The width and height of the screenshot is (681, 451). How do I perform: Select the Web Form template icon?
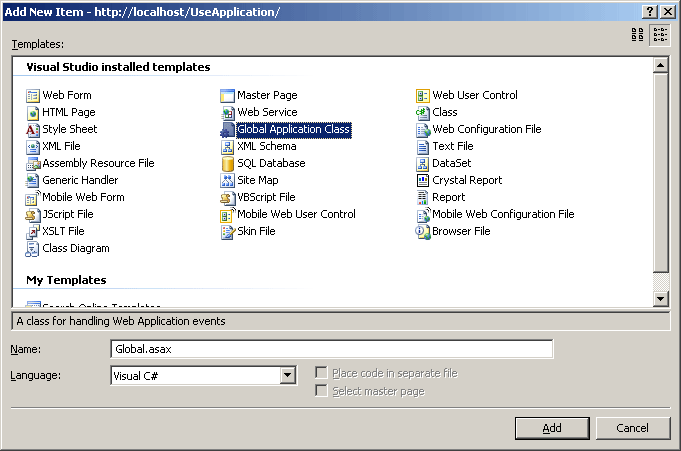coord(33,96)
